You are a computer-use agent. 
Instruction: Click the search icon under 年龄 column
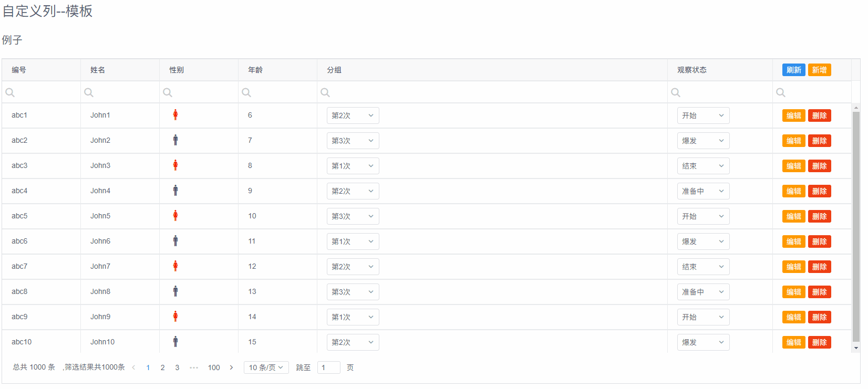246,92
